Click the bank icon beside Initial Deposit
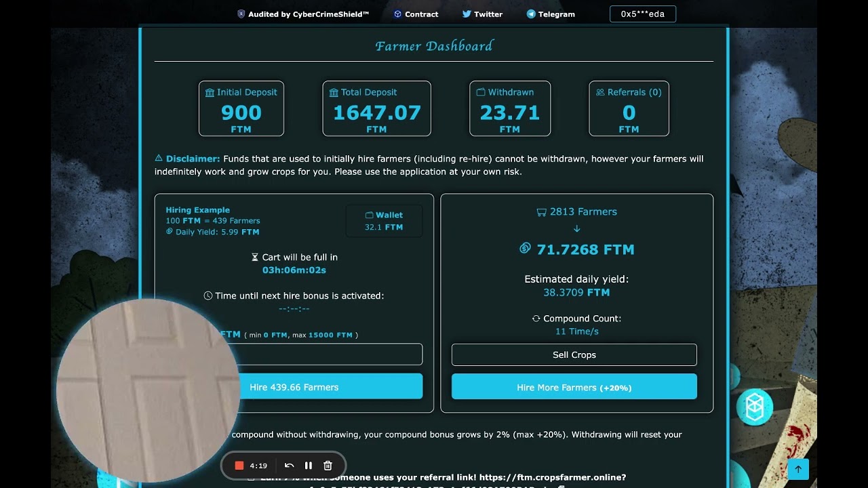Image resolution: width=868 pixels, height=488 pixels. [210, 92]
